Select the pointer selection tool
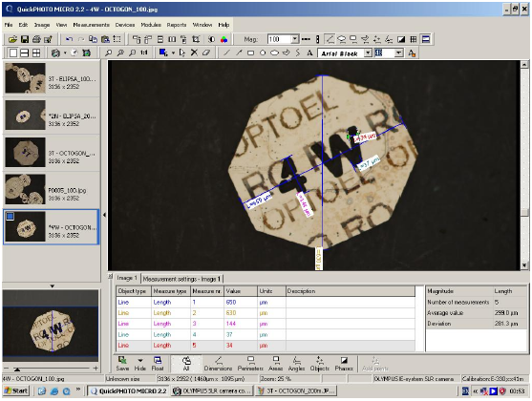532x401 pixels. point(182,53)
